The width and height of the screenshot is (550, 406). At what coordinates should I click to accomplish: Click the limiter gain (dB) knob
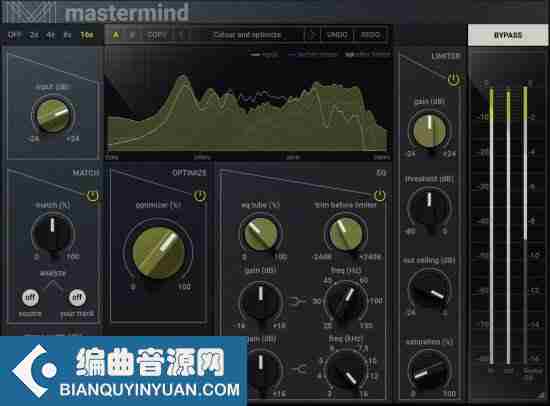point(429,131)
